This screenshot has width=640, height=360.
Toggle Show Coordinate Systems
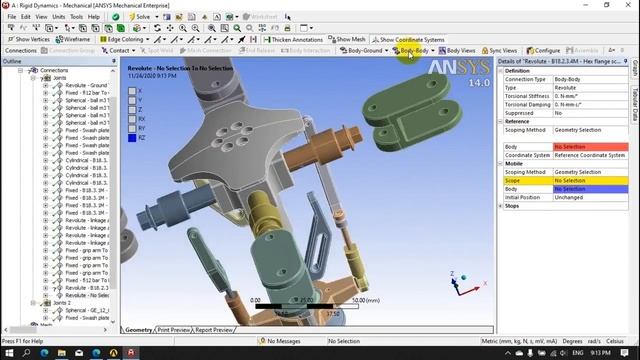point(408,40)
